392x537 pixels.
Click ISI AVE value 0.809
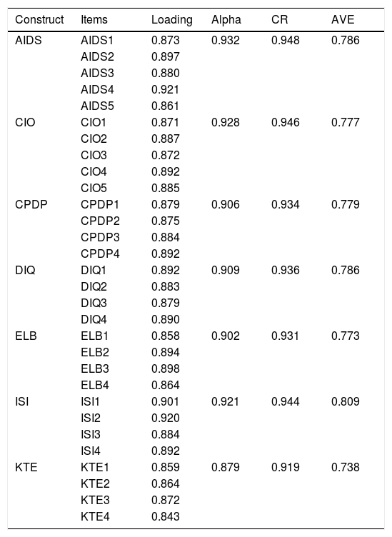345,402
